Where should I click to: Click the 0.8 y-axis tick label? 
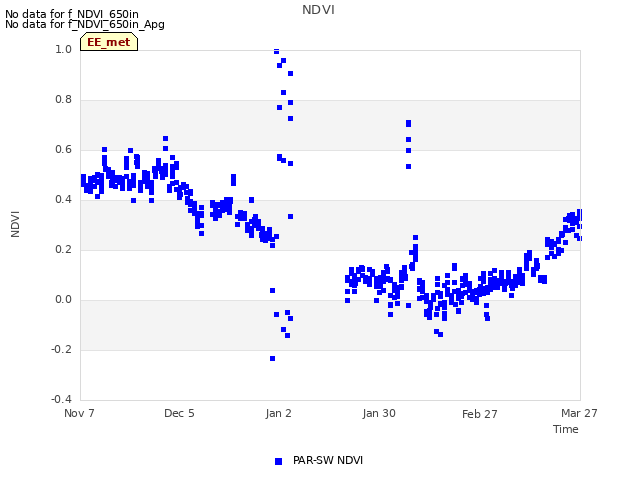pyautogui.click(x=63, y=100)
